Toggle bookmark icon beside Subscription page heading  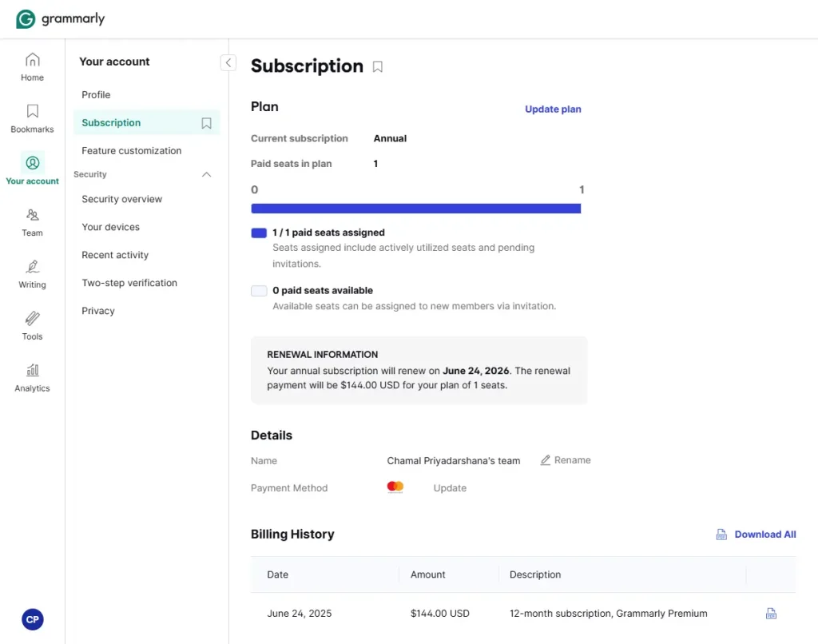[x=378, y=67]
